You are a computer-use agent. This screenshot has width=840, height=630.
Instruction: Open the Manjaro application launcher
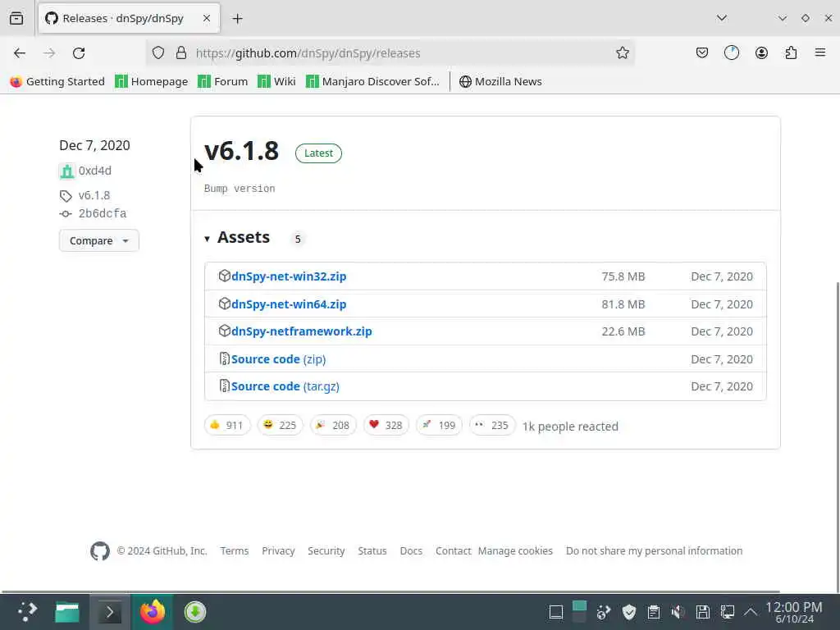click(27, 611)
